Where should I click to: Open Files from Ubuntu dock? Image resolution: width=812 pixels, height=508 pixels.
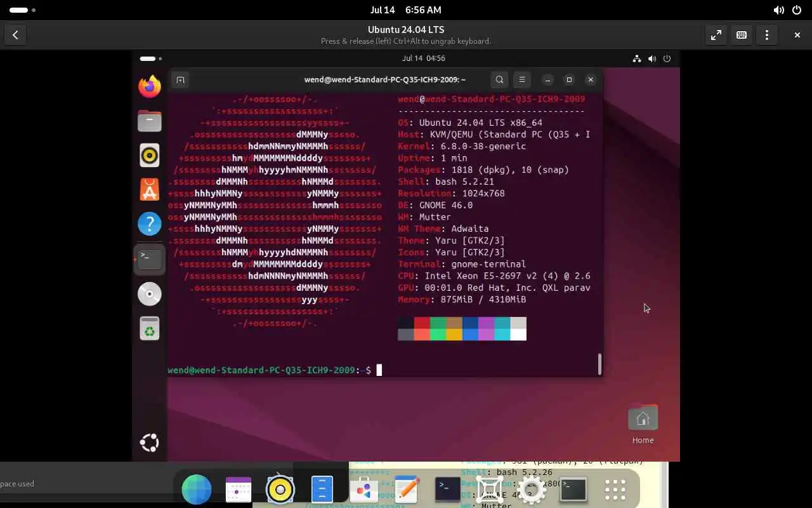click(x=150, y=121)
